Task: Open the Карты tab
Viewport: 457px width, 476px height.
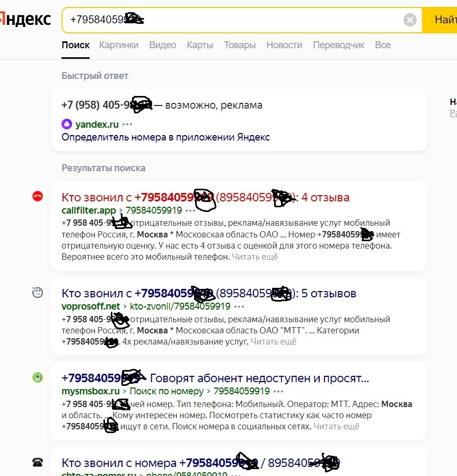Action: point(200,45)
